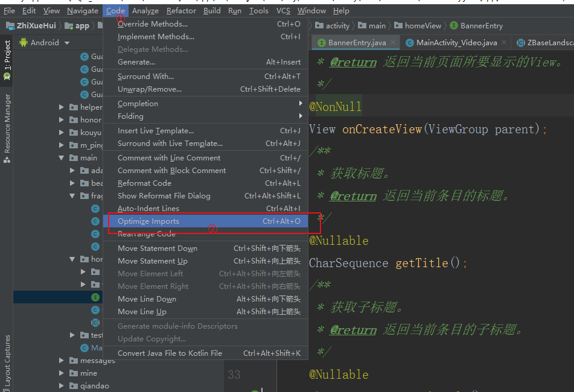Choose Convert Java File to Kotlin File

(x=205, y=353)
